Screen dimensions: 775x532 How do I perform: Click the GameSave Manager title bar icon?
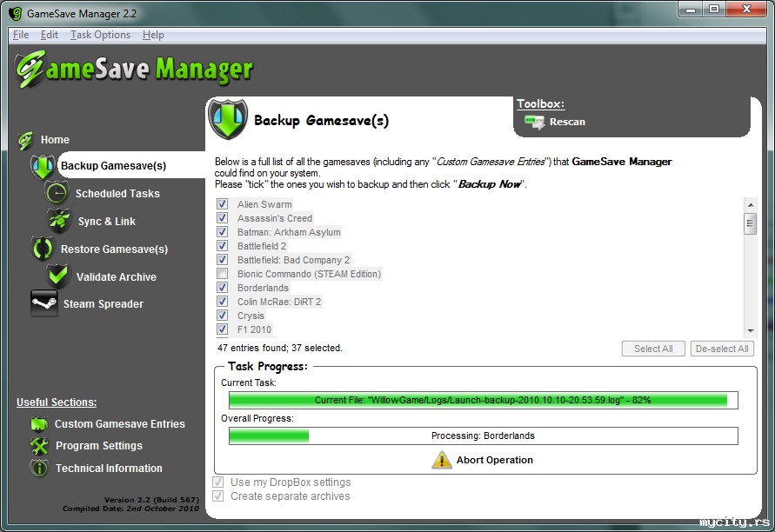click(x=16, y=13)
